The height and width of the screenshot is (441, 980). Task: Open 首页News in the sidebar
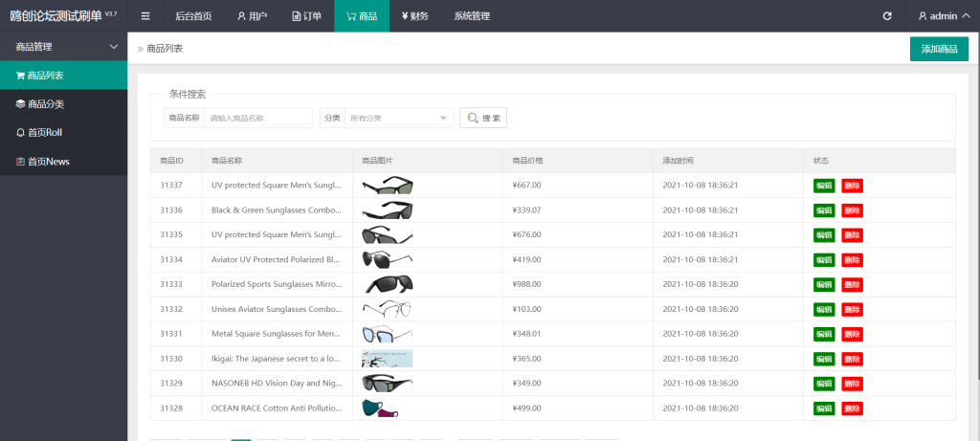[64, 161]
